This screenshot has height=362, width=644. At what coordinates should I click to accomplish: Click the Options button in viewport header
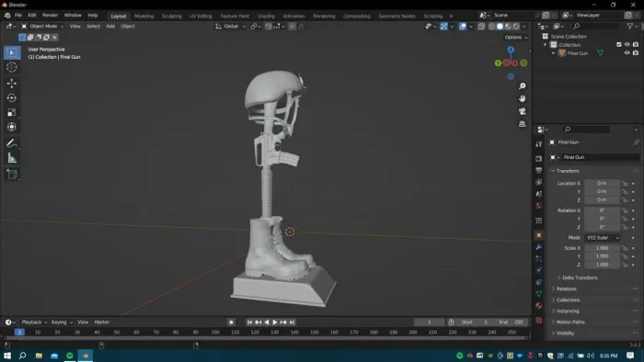click(x=516, y=38)
